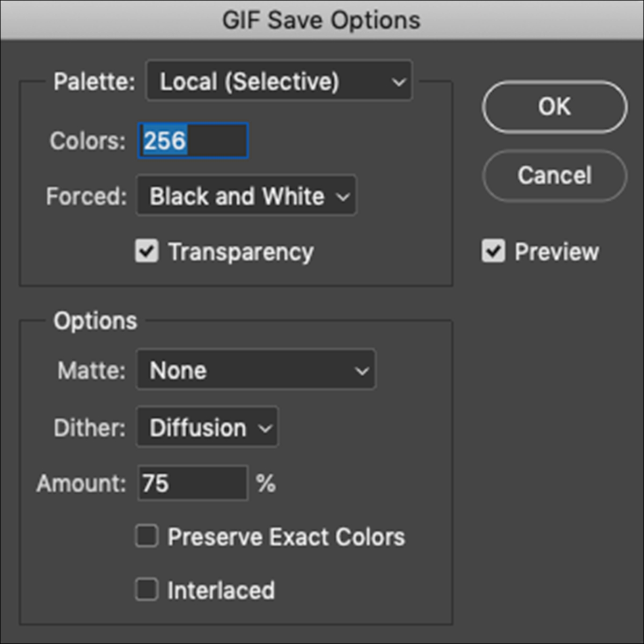Turn on the Interlaced checkbox
The width and height of the screenshot is (644, 644).
[147, 590]
